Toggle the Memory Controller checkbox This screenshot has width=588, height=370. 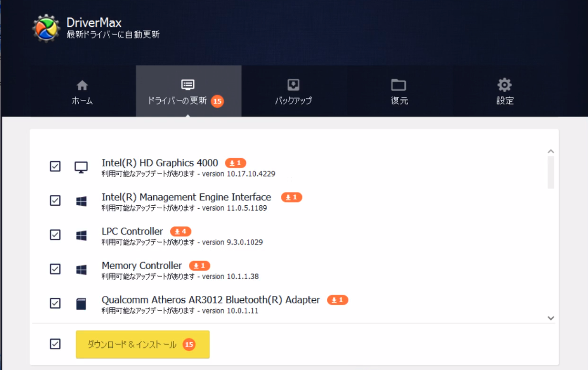point(55,269)
